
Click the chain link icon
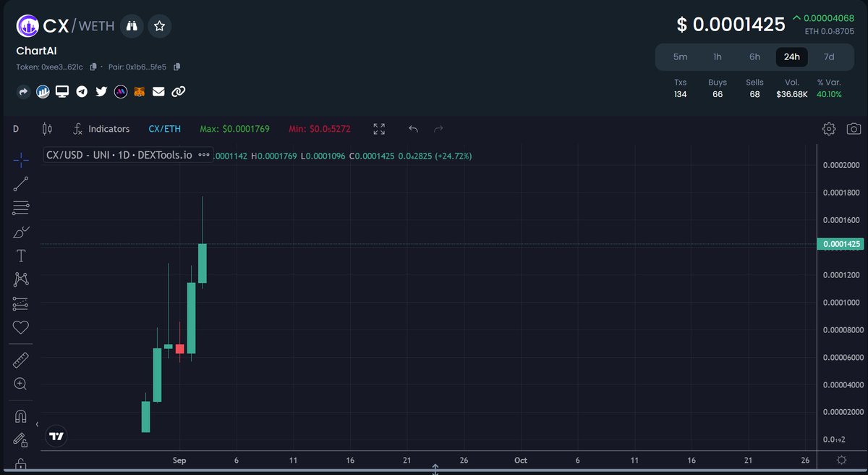(x=178, y=92)
